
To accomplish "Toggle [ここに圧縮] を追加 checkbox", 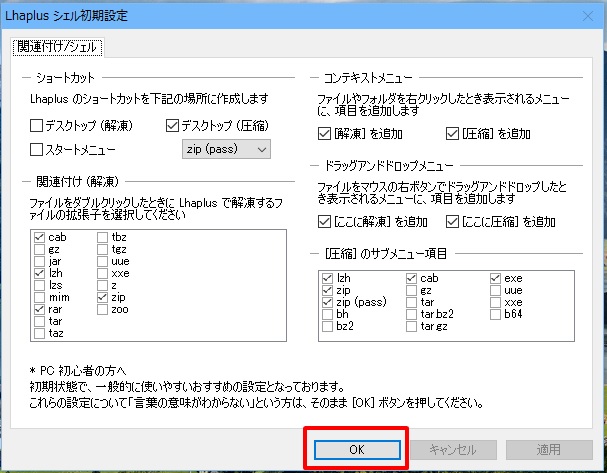I will tap(452, 221).
